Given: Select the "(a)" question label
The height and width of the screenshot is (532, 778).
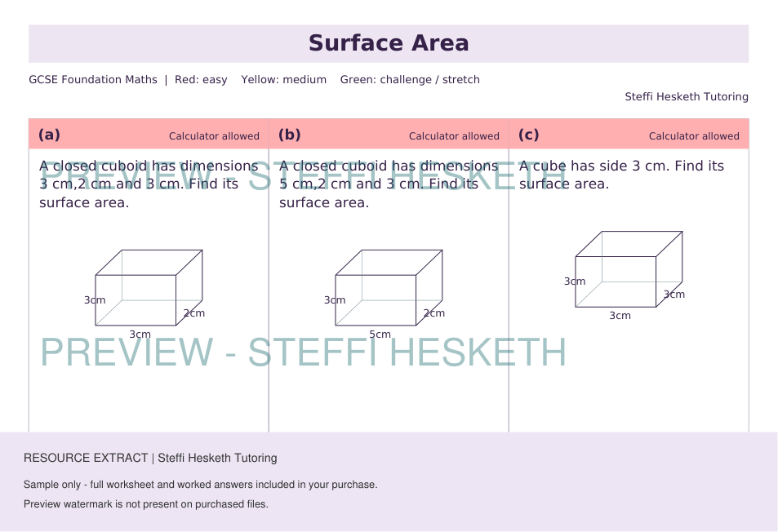Looking at the screenshot, I should pyautogui.click(x=49, y=135).
